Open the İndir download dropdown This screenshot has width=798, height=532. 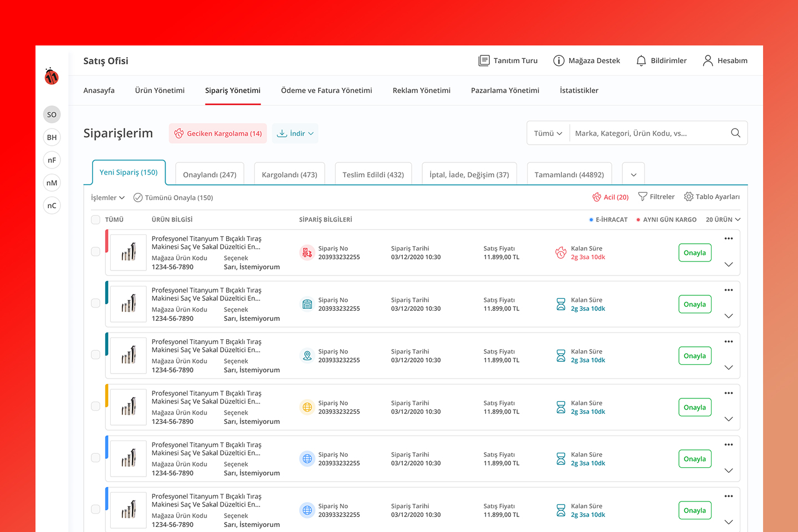(295, 134)
